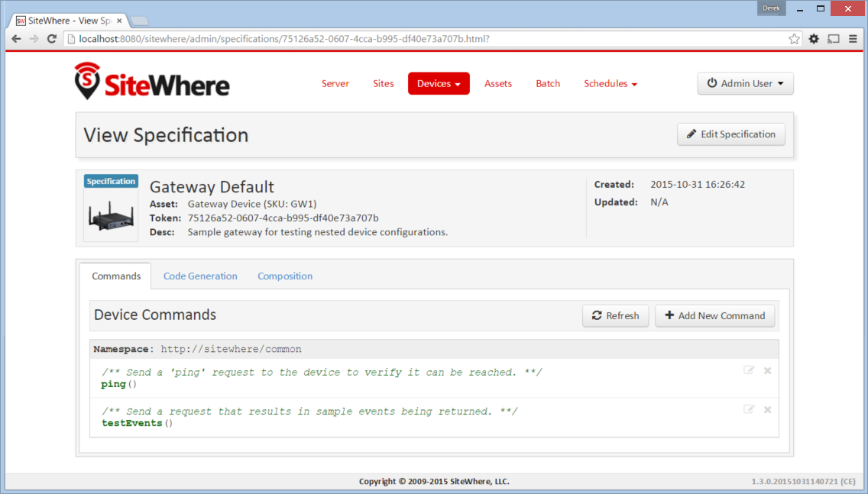
Task: Click Add New Command
Action: point(714,316)
